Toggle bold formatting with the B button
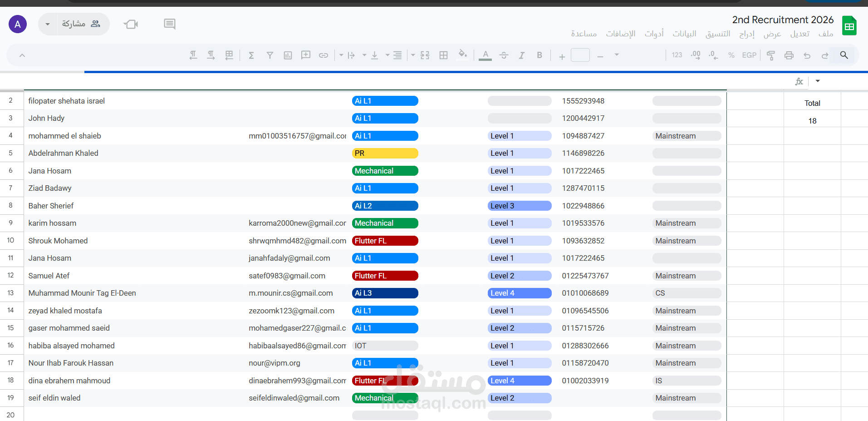 coord(539,55)
